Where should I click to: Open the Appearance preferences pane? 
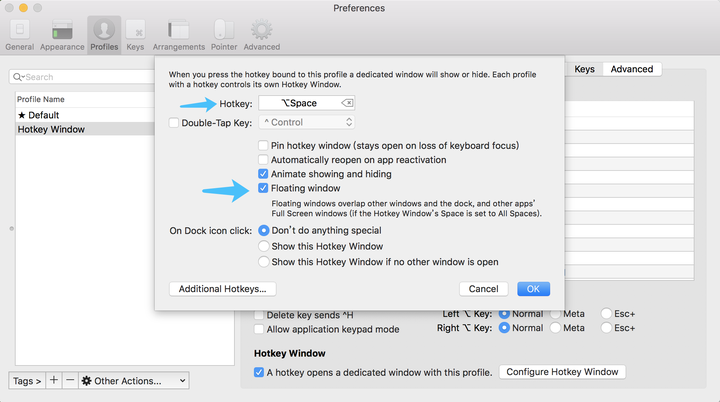click(x=62, y=33)
